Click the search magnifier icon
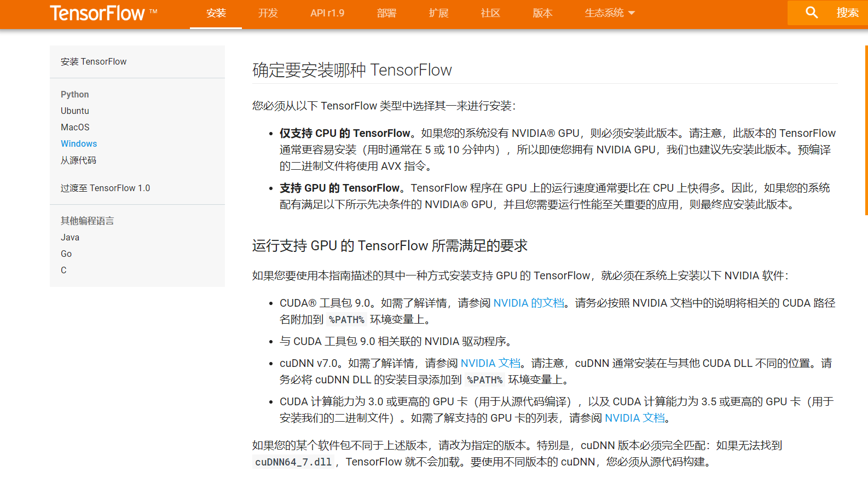Screen dimensions: 868x477 (x=812, y=12)
